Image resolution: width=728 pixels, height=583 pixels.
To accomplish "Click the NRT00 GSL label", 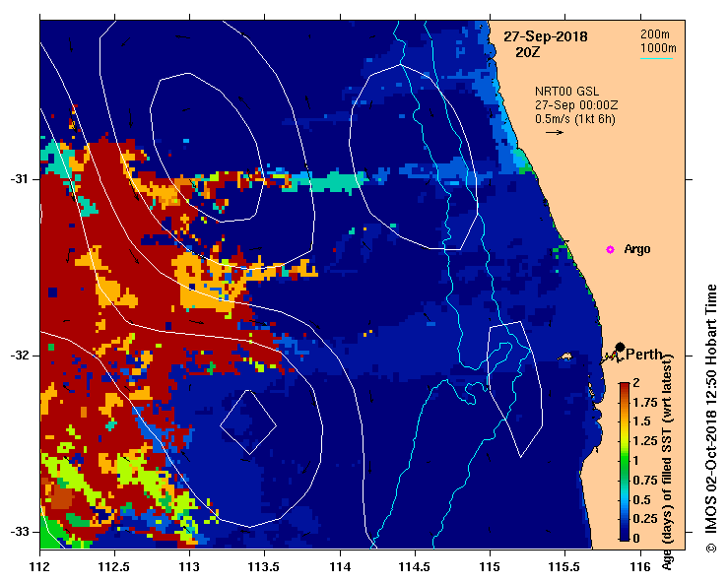I will (566, 92).
